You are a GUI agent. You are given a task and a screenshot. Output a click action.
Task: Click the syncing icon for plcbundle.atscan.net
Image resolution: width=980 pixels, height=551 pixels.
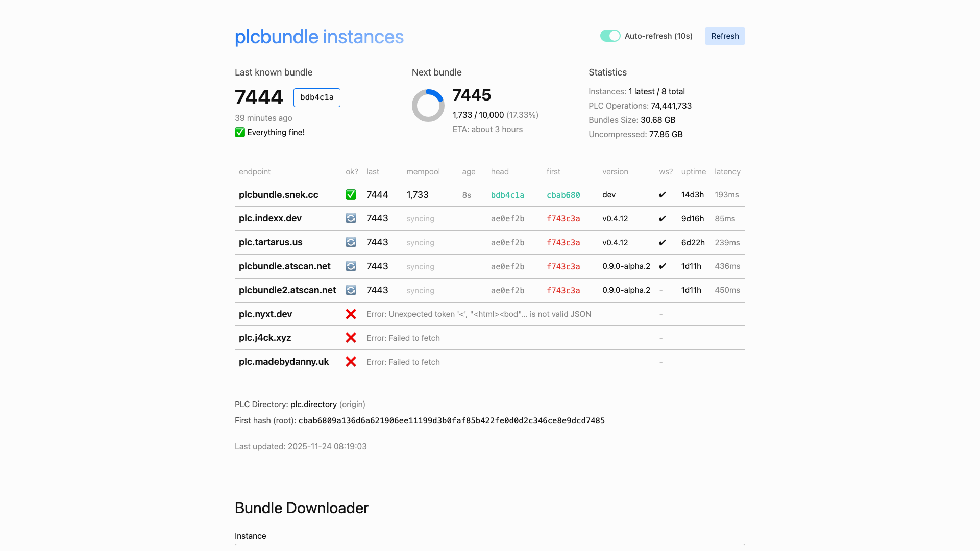click(x=351, y=266)
